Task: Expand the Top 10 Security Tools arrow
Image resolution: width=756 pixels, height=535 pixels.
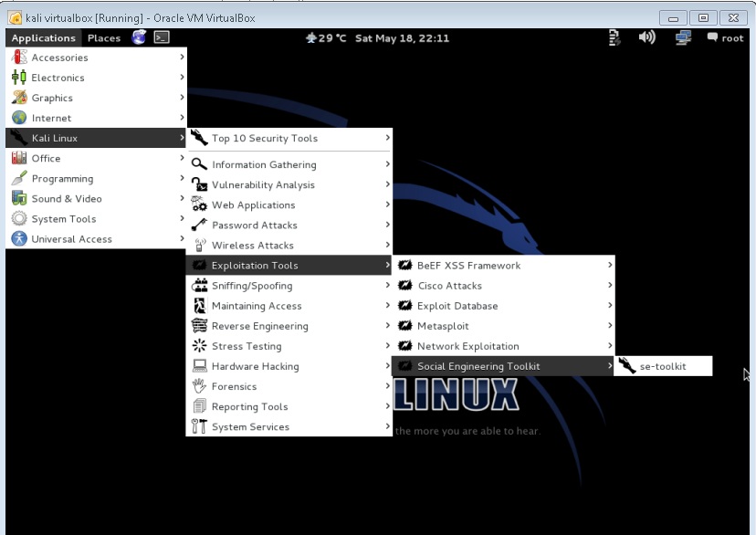Action: pyautogui.click(x=387, y=138)
